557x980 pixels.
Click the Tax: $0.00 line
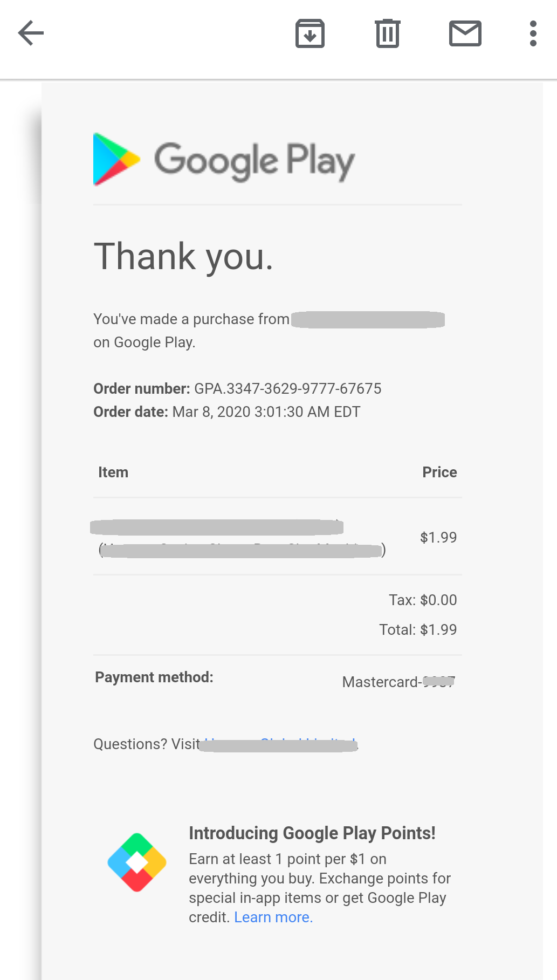423,600
